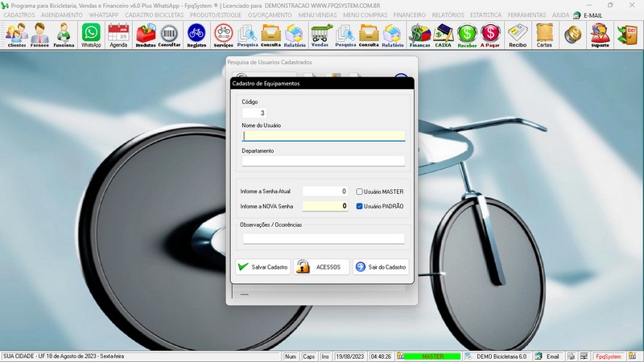
Task: Click the Código field showing 3
Action: tap(254, 113)
